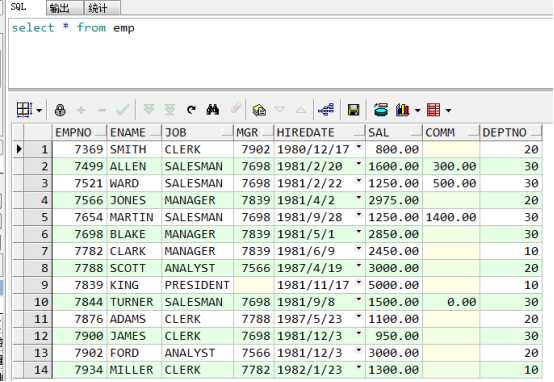Open date dropdown for 1981/9/28

[x=359, y=215]
